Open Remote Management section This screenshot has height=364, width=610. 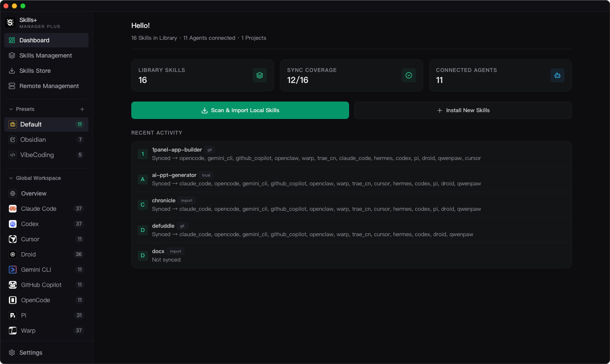tap(47, 86)
